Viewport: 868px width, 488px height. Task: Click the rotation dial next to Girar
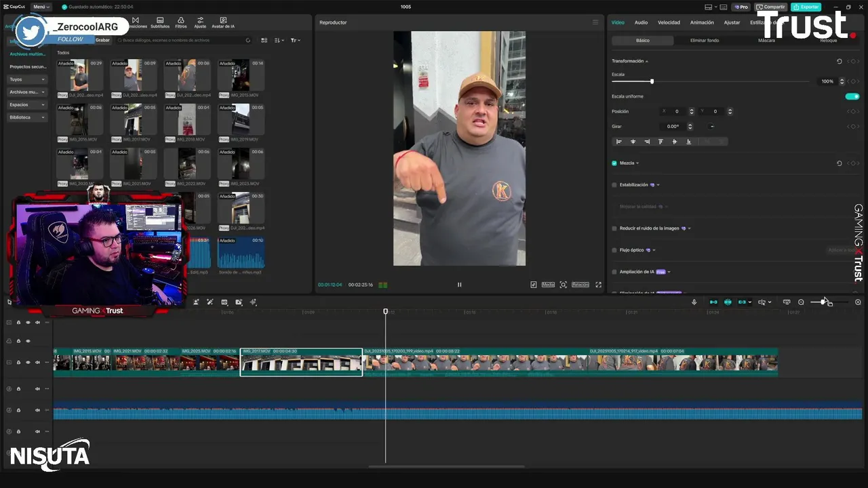pyautogui.click(x=711, y=126)
